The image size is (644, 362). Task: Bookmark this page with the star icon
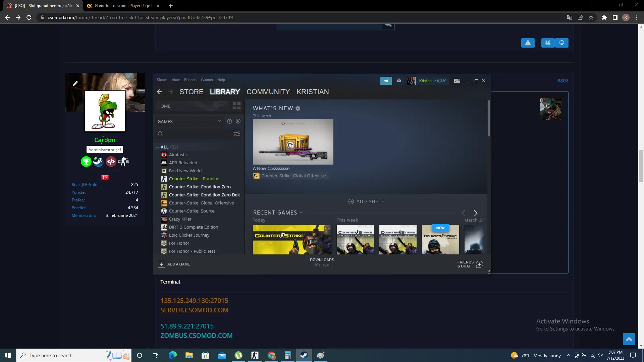(591, 17)
